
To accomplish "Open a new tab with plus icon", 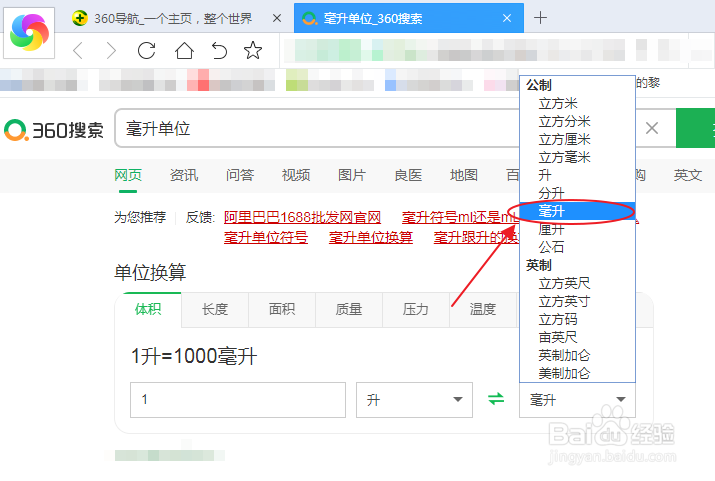I will click(x=540, y=18).
